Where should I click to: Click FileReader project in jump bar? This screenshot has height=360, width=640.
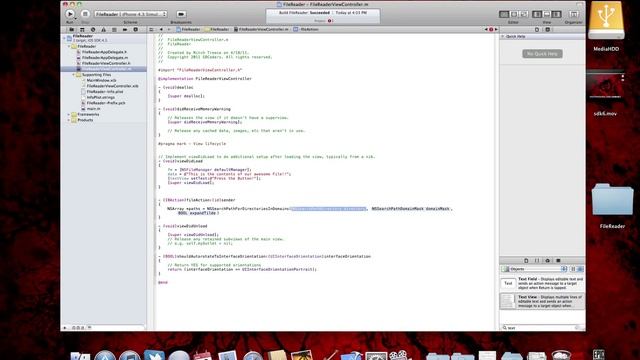tap(188, 29)
